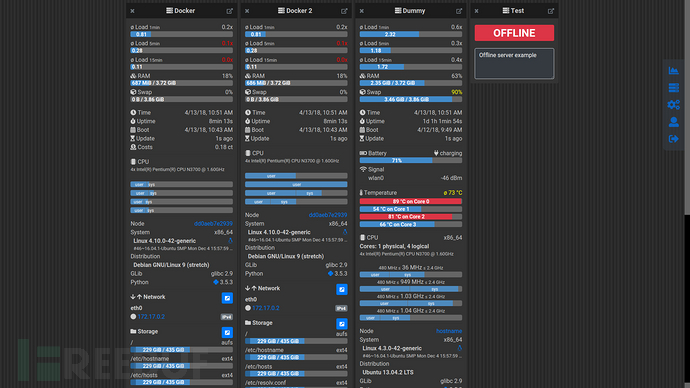Open the charts view icon in right sidebar
Image resolution: width=690 pixels, height=388 pixels.
[x=673, y=70]
